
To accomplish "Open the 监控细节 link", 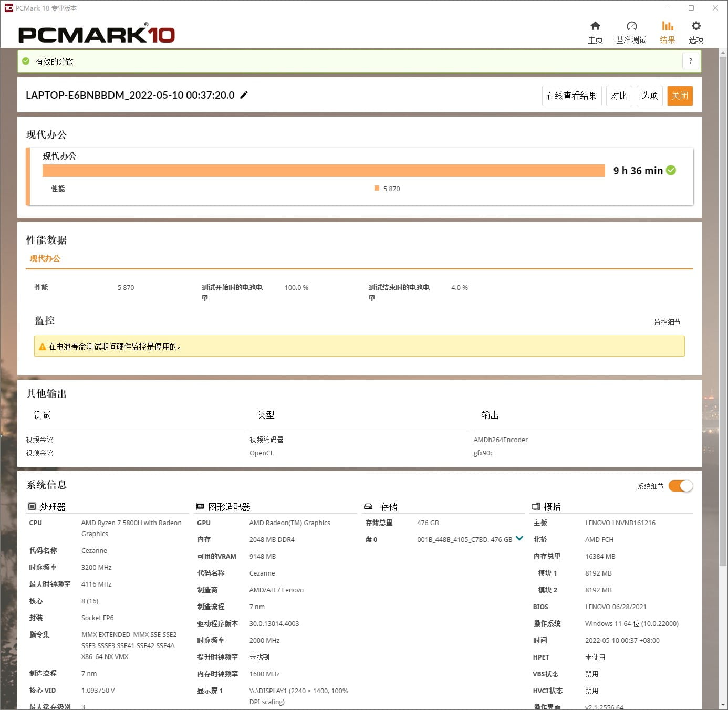I will tap(667, 322).
